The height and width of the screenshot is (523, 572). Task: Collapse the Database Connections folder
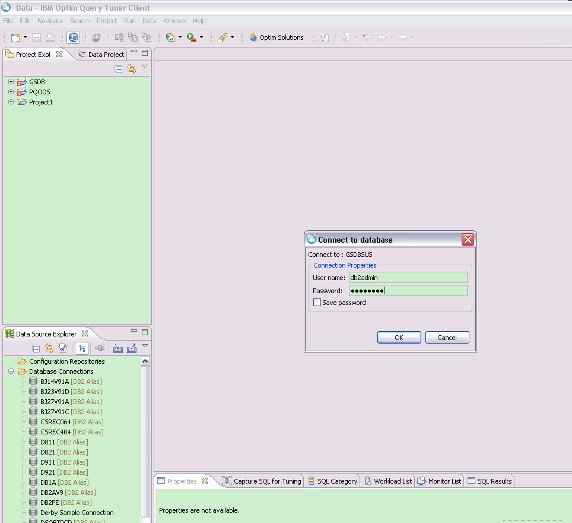(11, 371)
